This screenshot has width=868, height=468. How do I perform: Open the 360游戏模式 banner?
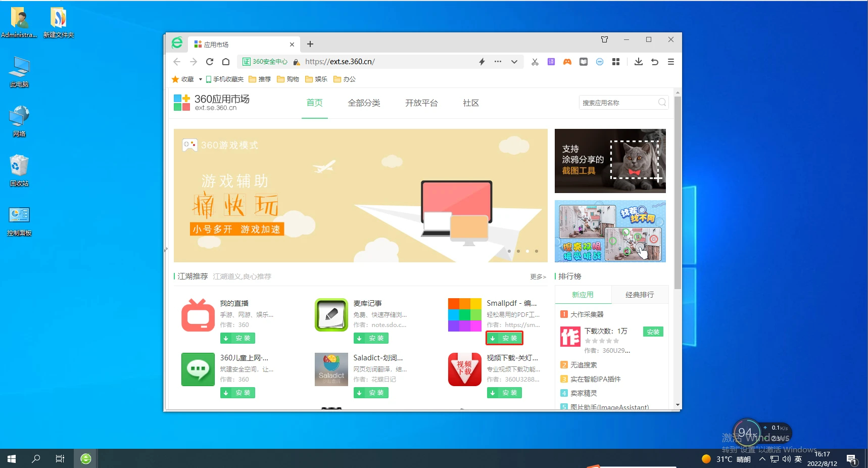click(x=361, y=196)
